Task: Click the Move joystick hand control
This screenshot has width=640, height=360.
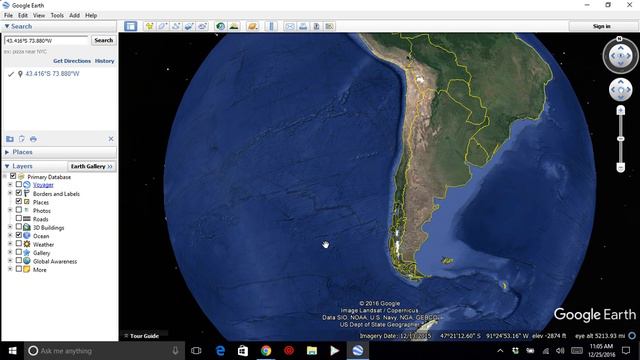Action: click(620, 90)
